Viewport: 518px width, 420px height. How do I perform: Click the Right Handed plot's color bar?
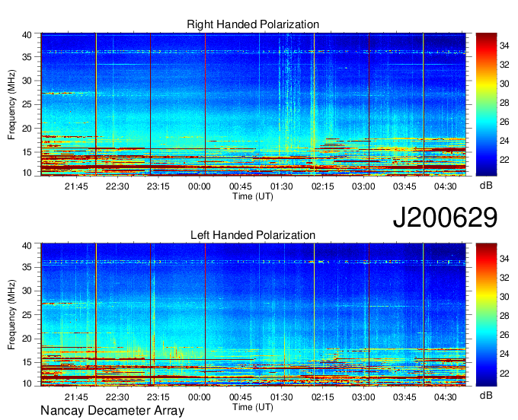[486, 104]
